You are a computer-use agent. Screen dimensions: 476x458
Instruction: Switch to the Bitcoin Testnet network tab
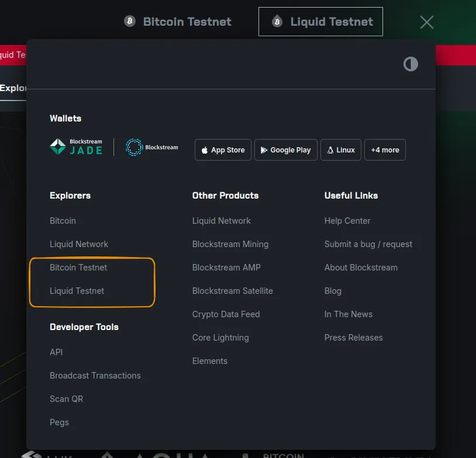pos(177,22)
